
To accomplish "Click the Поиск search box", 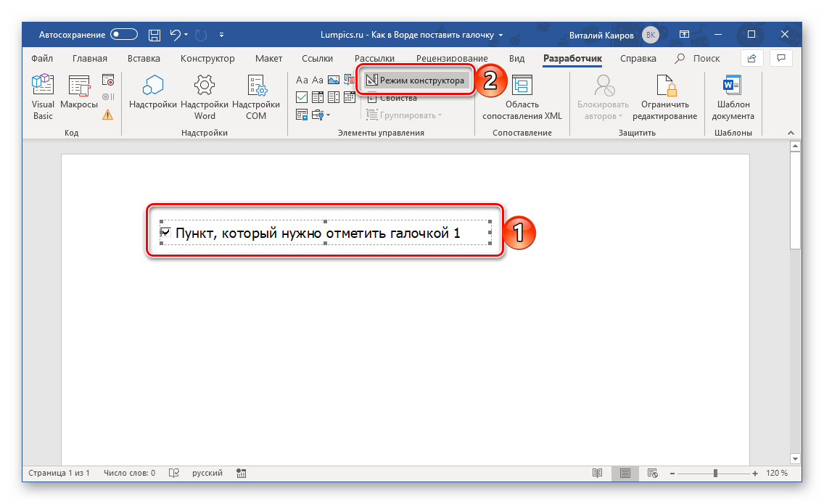I will [x=697, y=58].
